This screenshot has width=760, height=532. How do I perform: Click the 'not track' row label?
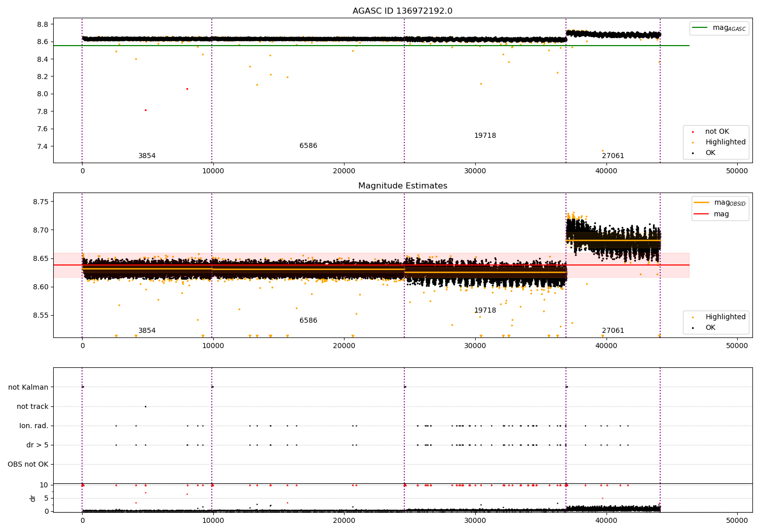32,407
